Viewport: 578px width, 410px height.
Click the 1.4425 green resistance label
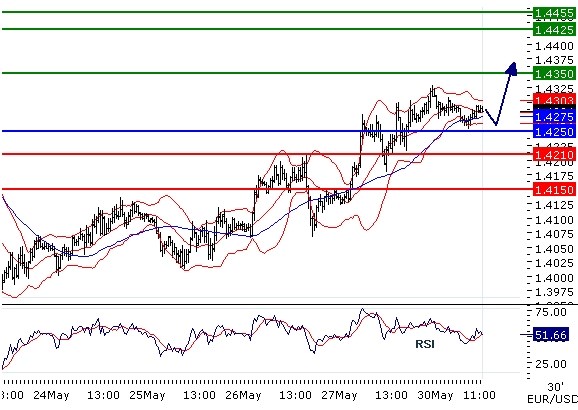(554, 29)
